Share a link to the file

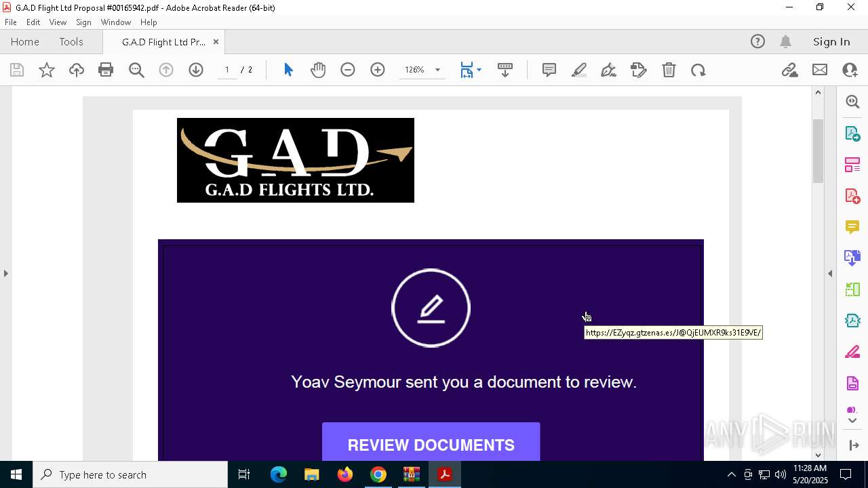(x=789, y=70)
